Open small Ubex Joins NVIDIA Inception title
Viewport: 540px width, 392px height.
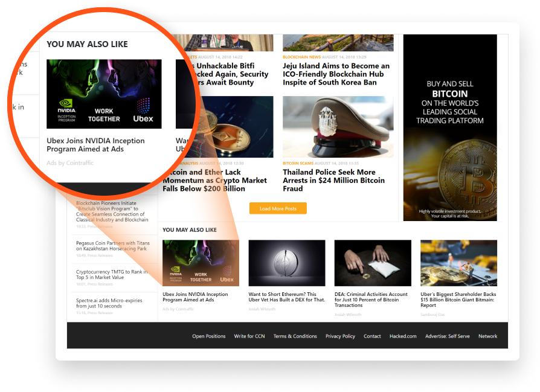pos(195,297)
